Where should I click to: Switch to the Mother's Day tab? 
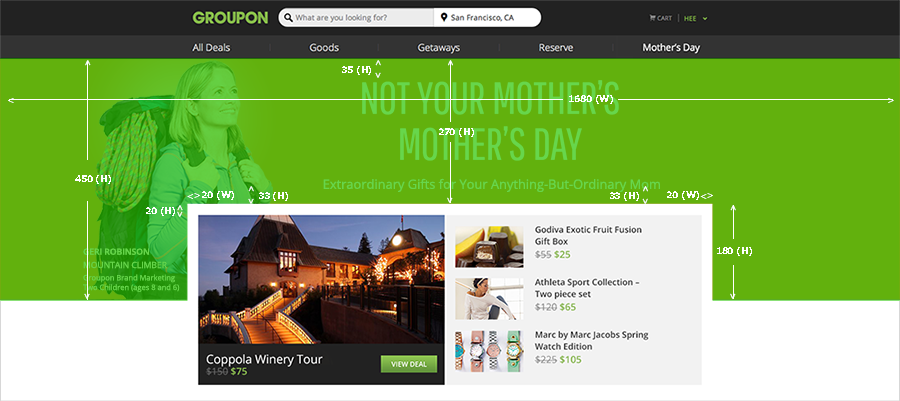click(671, 48)
